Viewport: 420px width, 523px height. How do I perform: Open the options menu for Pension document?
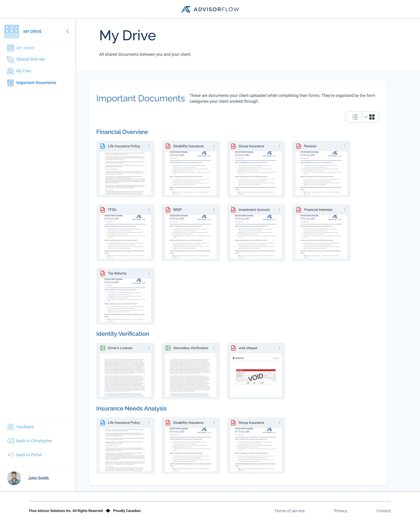pos(345,146)
